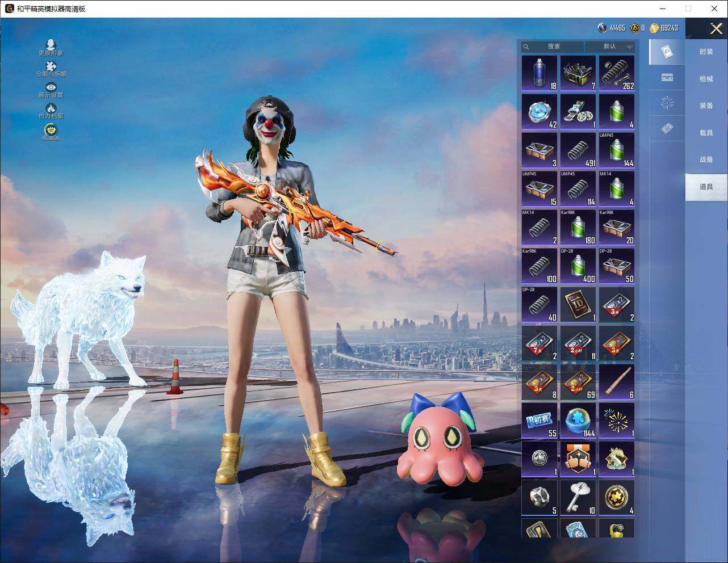Screen dimensions: 728x563
Task: Select the gold puzzle coin with count 4
Action: point(617,498)
